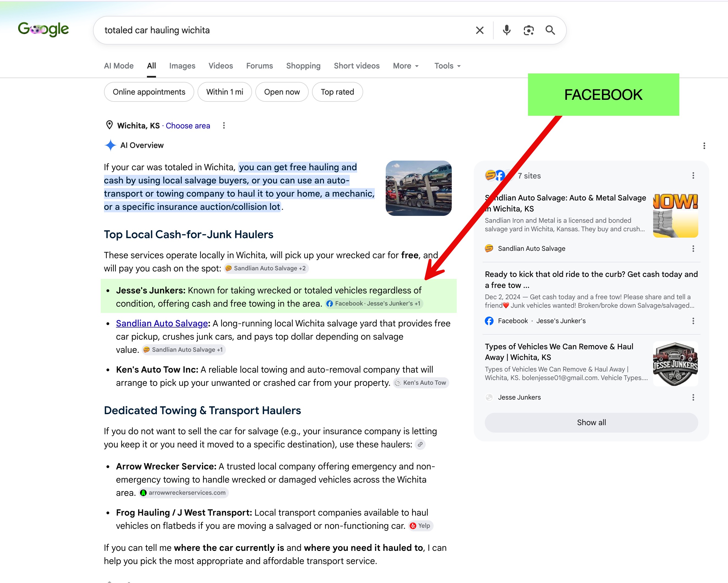The height and width of the screenshot is (583, 728).
Task: Open three-dot menu beside 7 sites
Action: pos(693,175)
